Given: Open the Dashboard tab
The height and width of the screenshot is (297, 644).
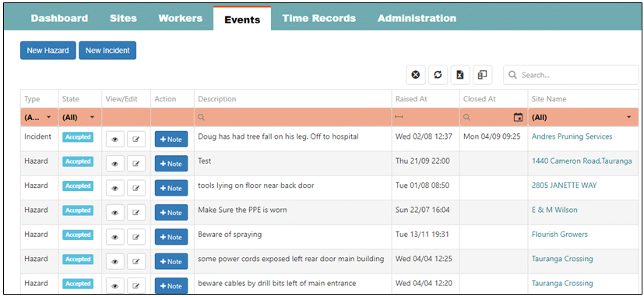Looking at the screenshot, I should [x=59, y=19].
